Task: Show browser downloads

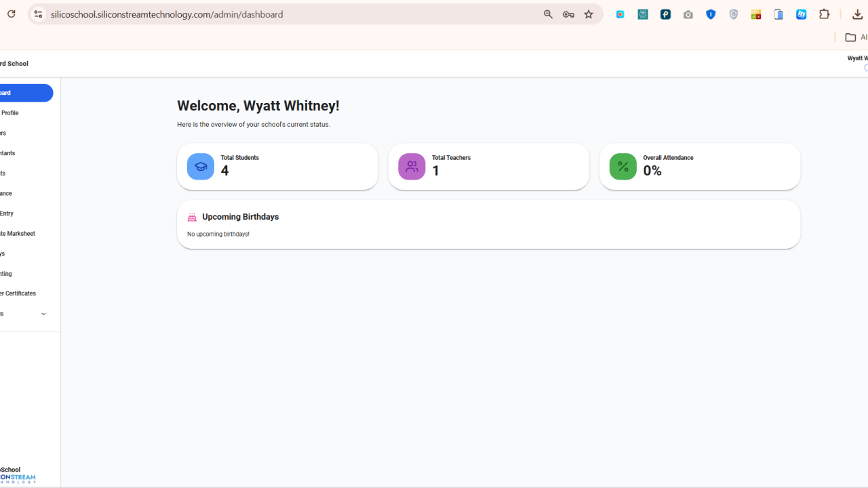Action: click(x=857, y=15)
